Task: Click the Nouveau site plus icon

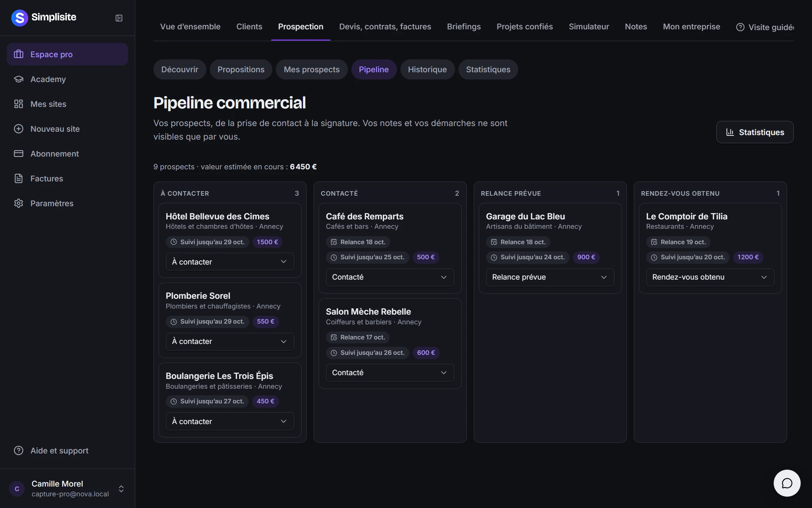Action: 18,129
